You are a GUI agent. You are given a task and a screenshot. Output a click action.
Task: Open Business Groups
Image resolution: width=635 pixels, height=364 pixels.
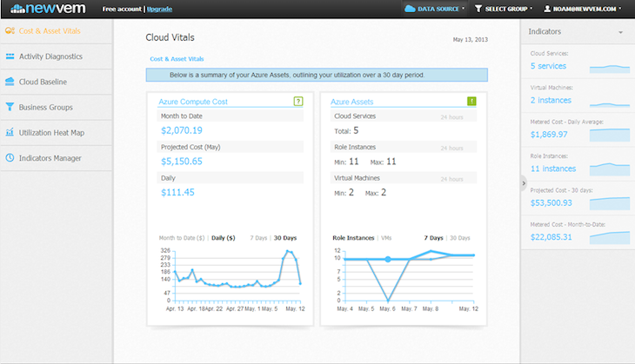point(57,107)
